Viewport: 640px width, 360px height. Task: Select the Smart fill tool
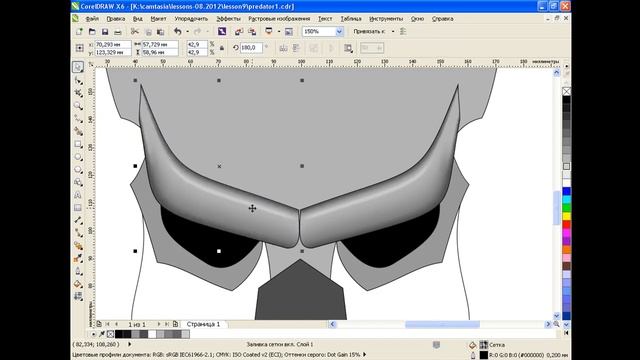point(78,131)
